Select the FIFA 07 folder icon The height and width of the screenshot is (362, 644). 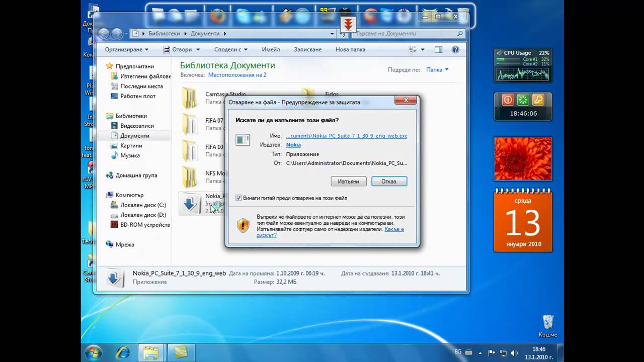click(x=190, y=124)
